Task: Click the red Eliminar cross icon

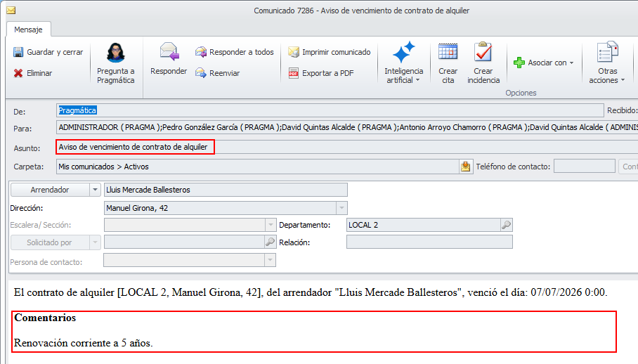Action: (18, 73)
